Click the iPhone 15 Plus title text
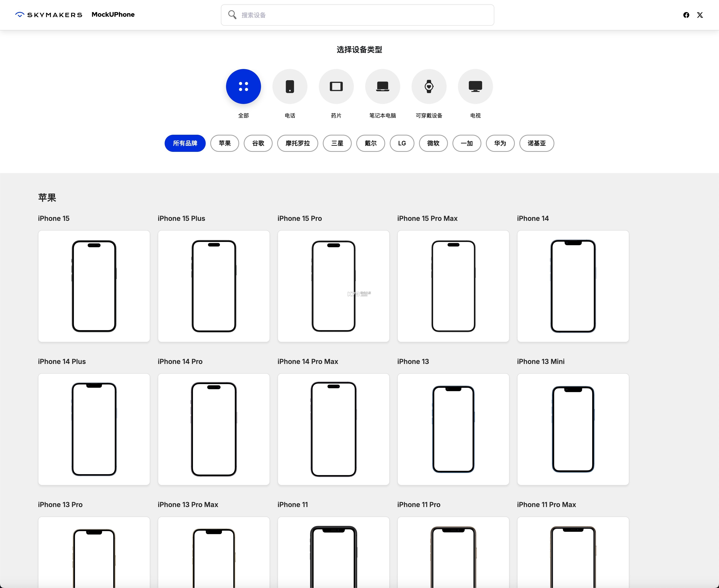The image size is (719, 588). 181,219
